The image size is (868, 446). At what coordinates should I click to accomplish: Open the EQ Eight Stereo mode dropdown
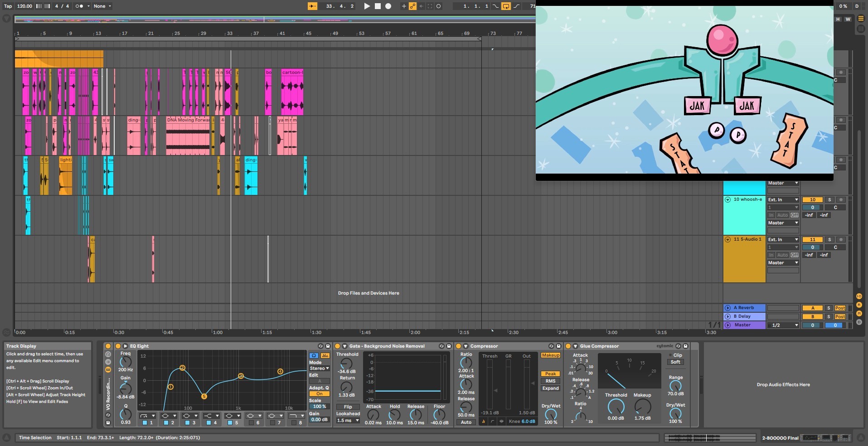(x=319, y=368)
